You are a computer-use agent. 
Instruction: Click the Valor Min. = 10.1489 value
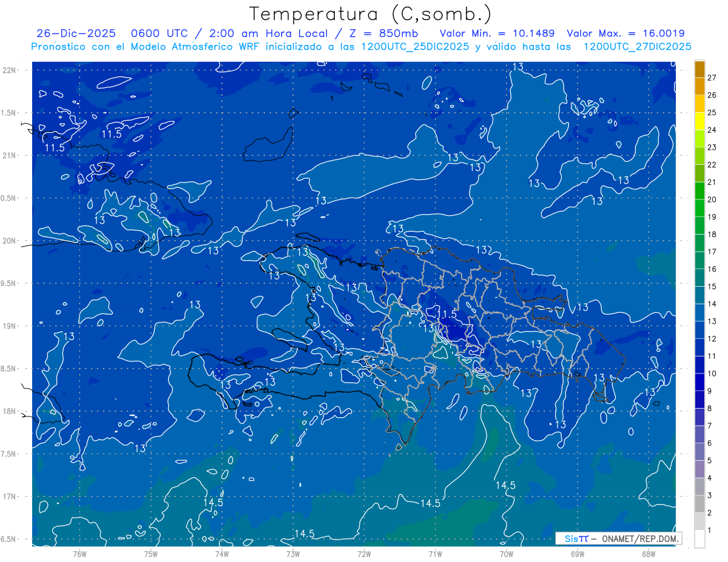pos(497,33)
